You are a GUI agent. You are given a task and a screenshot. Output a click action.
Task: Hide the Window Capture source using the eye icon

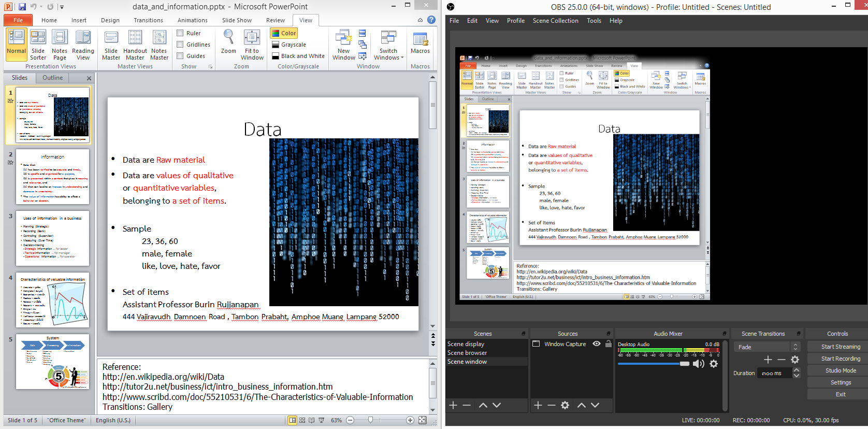[597, 344]
